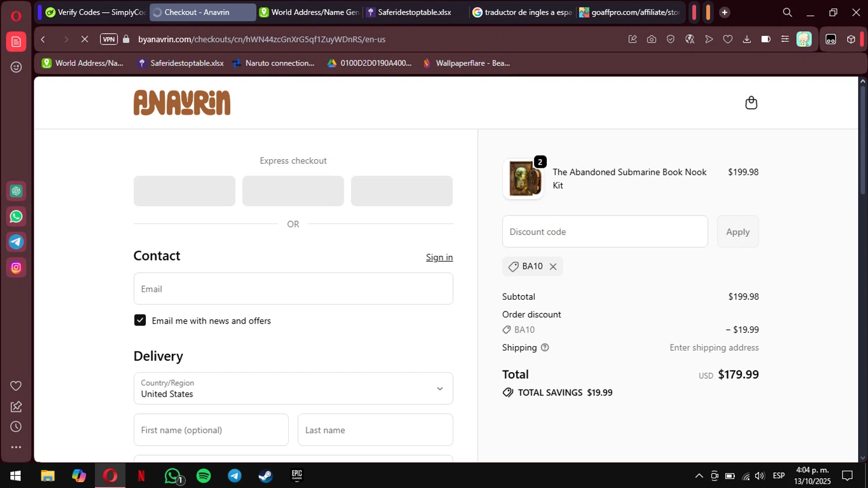
Task: Click the Apply discount button
Action: [x=738, y=232]
